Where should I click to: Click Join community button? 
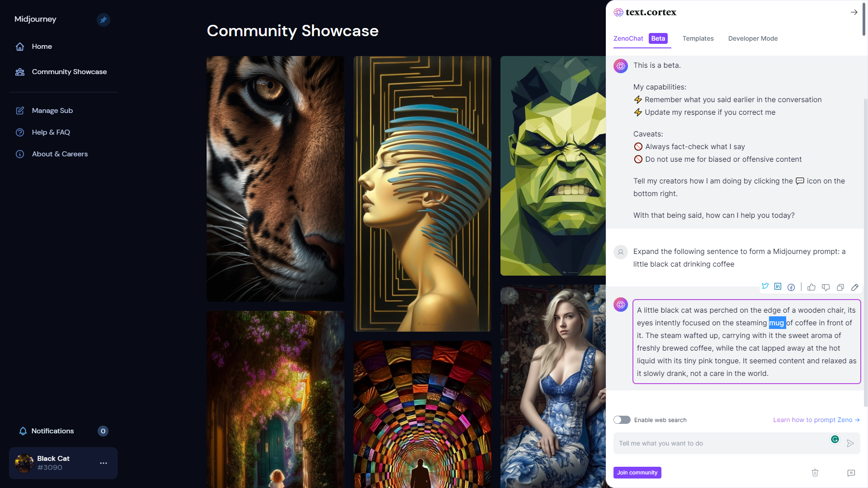(637, 473)
